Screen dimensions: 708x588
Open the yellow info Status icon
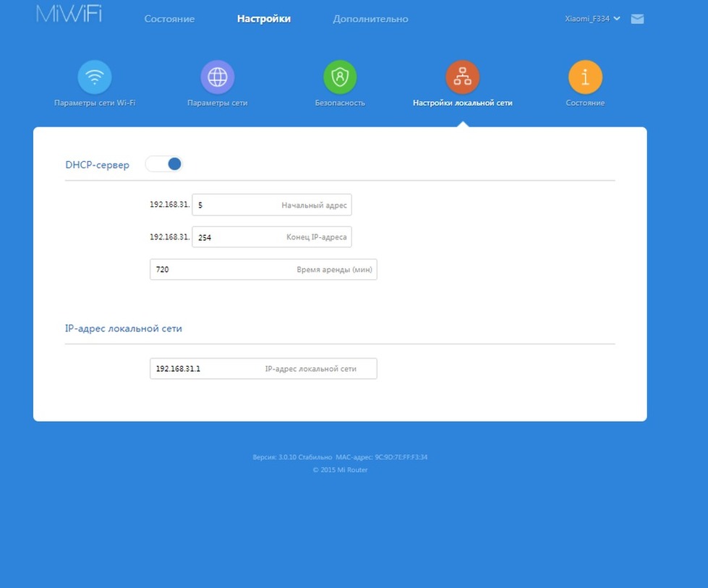click(585, 77)
